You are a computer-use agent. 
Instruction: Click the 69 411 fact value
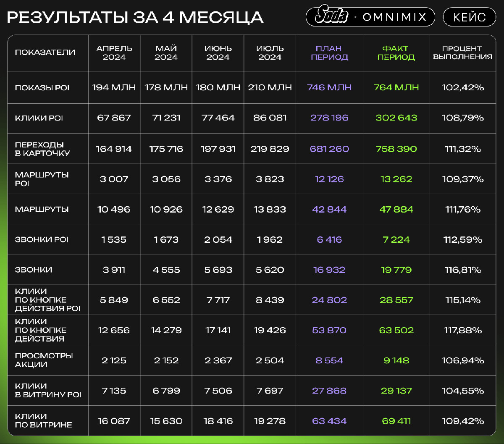(x=396, y=421)
